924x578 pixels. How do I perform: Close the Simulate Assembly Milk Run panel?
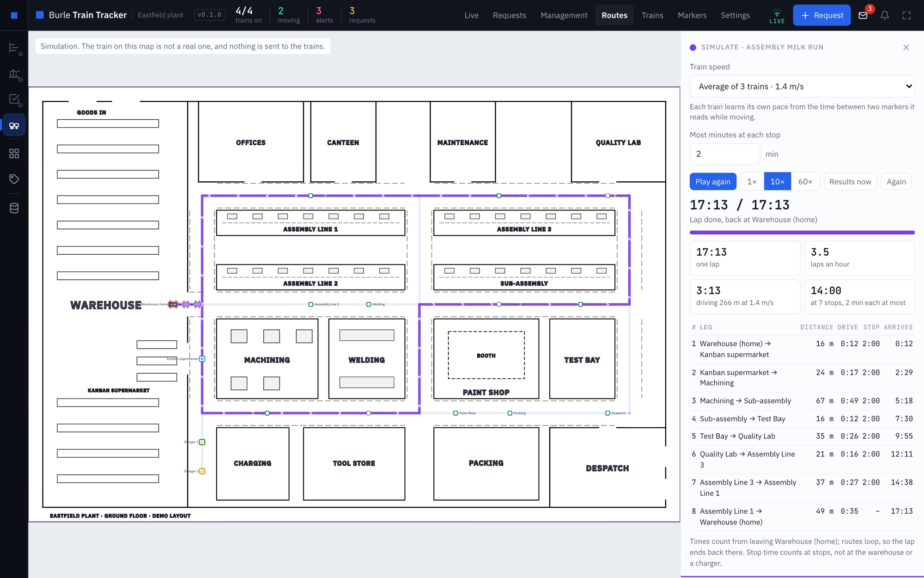906,47
